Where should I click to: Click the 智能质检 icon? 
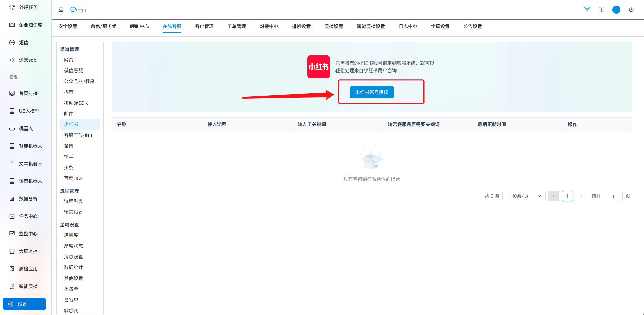12,286
